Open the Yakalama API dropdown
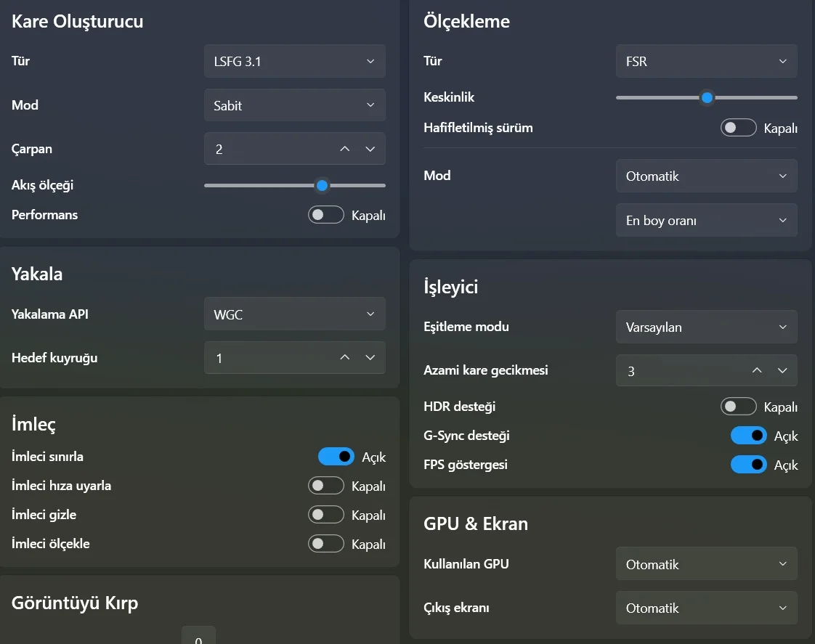 coord(294,314)
